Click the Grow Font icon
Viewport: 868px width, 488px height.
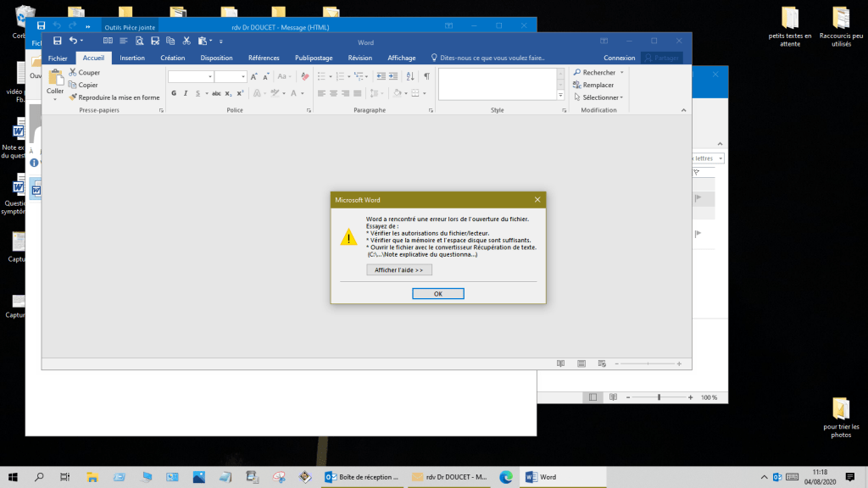(x=253, y=77)
